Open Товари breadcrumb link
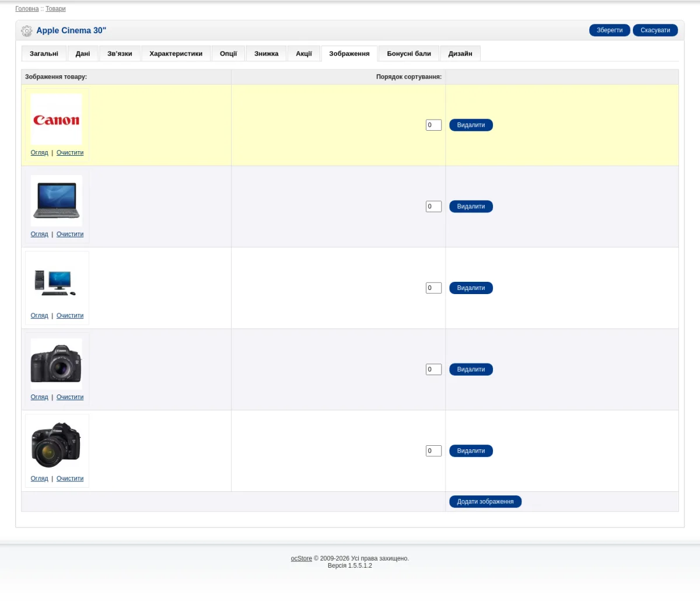Screen dimensions: 700x601 [x=55, y=9]
